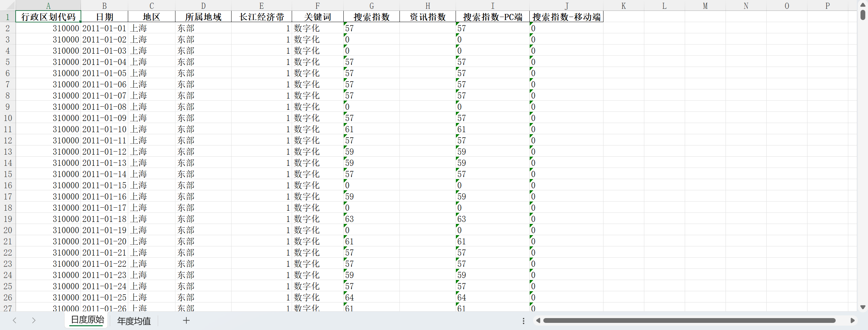This screenshot has width=868, height=330.
Task: Click the select-all corner box
Action: coord(7,5)
